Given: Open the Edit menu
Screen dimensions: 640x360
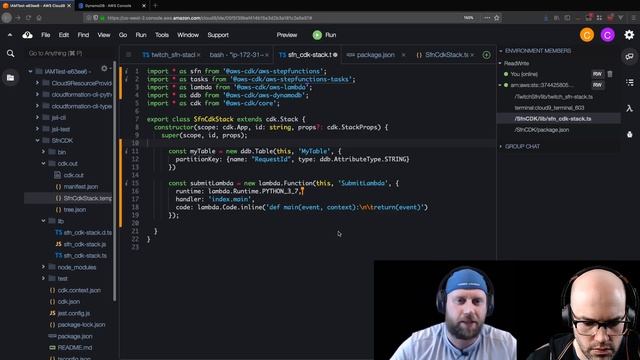Looking at the screenshot, I should click(64, 35).
